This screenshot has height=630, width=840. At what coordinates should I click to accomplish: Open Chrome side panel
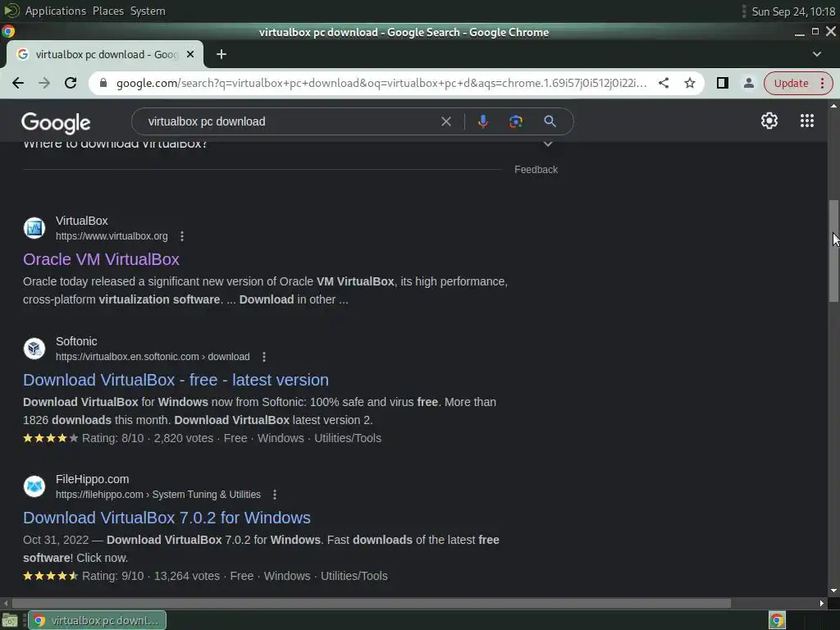point(722,83)
